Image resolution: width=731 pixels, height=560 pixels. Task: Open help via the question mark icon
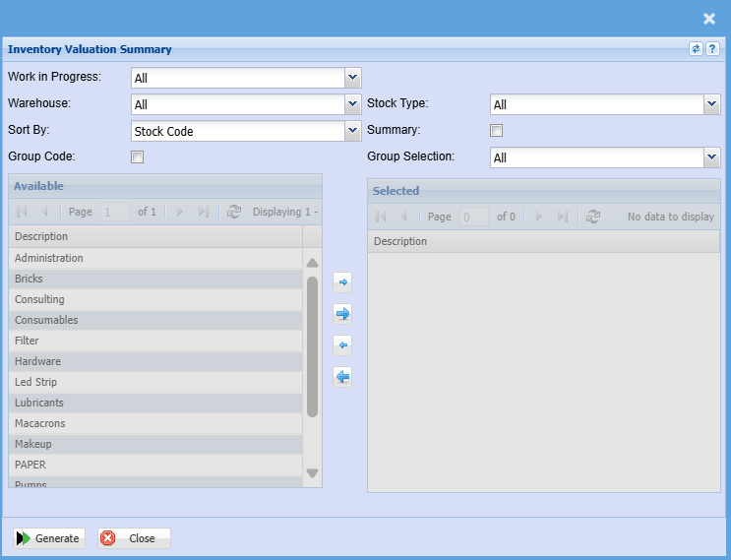click(x=711, y=48)
